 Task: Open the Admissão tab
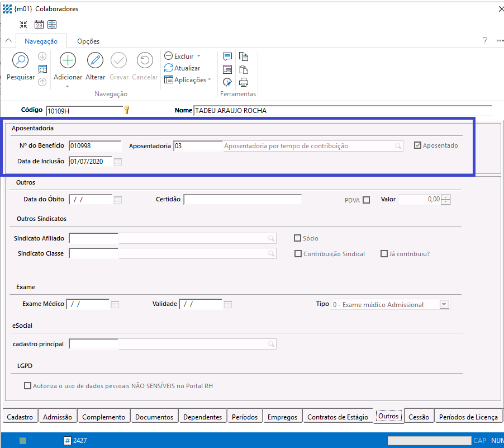tap(58, 417)
